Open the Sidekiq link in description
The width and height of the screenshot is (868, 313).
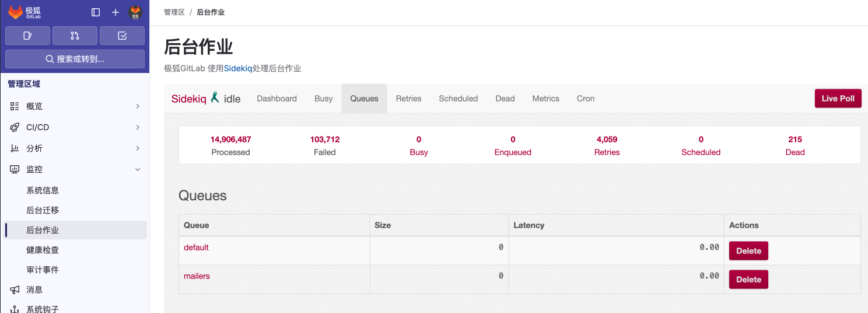tap(238, 68)
